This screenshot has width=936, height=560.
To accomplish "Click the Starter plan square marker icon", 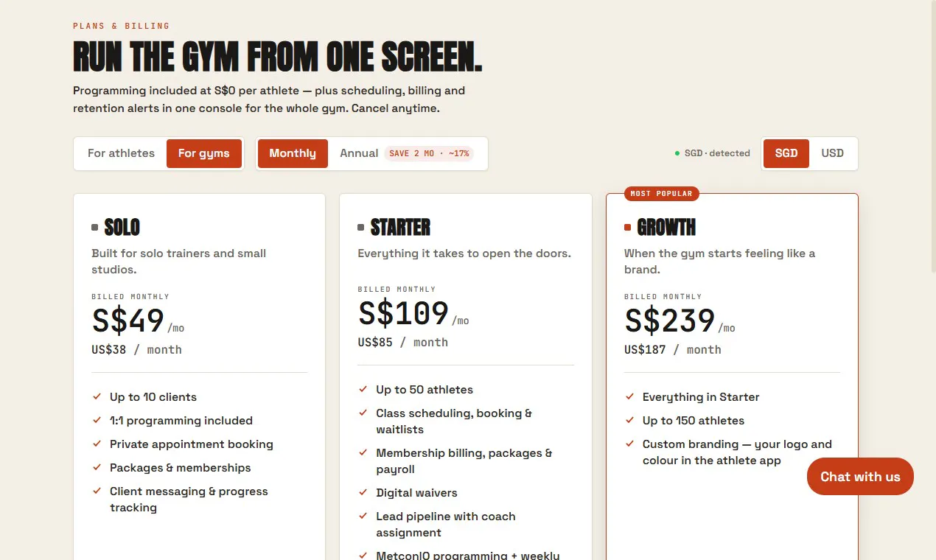I will click(x=361, y=227).
